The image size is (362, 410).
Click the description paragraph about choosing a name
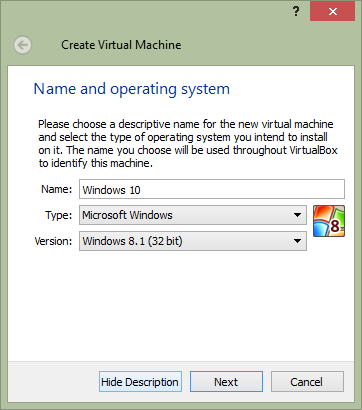(188, 144)
